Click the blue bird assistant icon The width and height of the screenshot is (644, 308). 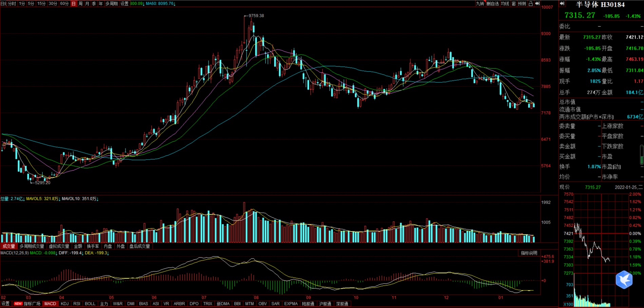[624, 280]
